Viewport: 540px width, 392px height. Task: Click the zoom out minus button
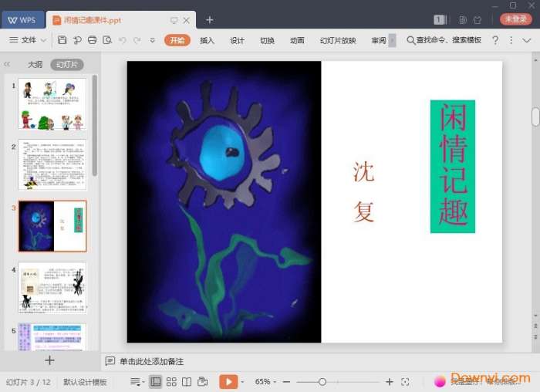tap(286, 382)
